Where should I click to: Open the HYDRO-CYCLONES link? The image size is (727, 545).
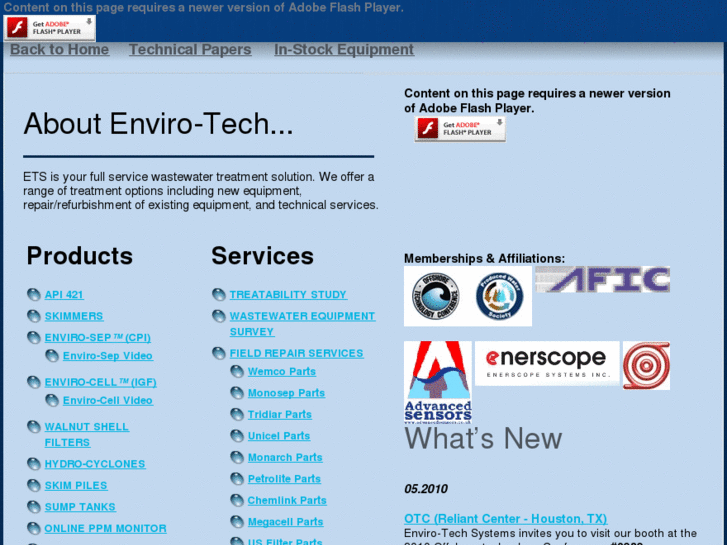coord(95,464)
